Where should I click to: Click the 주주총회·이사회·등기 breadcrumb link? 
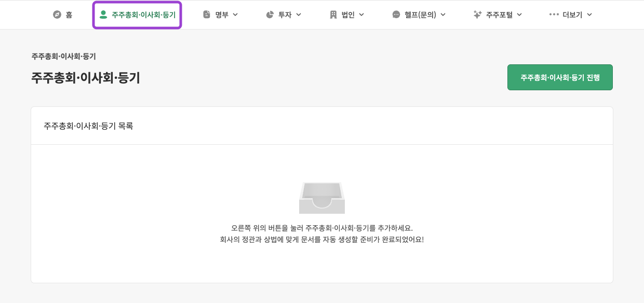(x=63, y=57)
